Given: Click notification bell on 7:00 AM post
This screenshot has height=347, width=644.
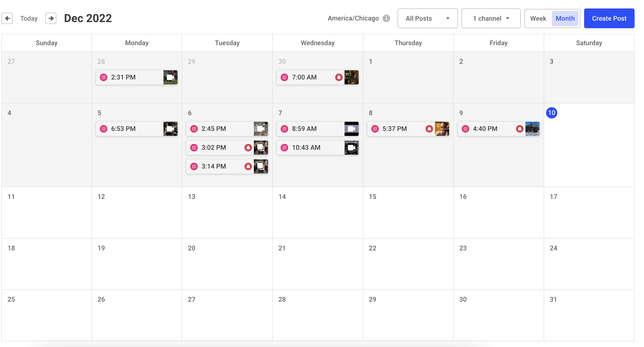Looking at the screenshot, I should [339, 77].
